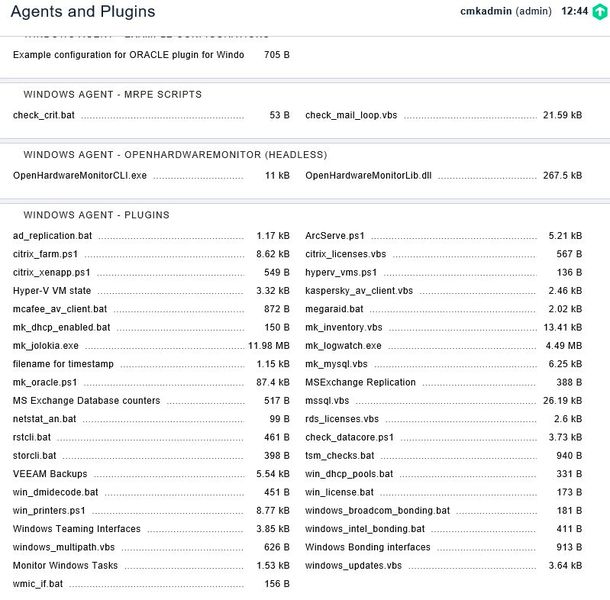The height and width of the screenshot is (600, 610).
Task: Download citrix_licenses.vbs plugin
Action: [x=345, y=254]
